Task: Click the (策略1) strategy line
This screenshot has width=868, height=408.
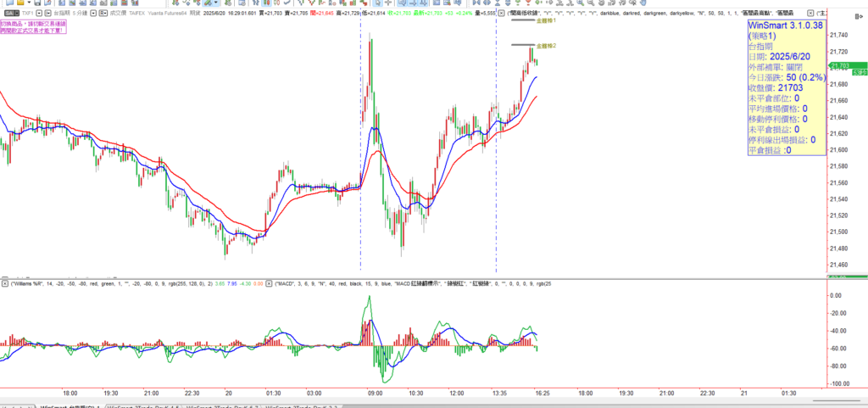Action: (x=763, y=36)
